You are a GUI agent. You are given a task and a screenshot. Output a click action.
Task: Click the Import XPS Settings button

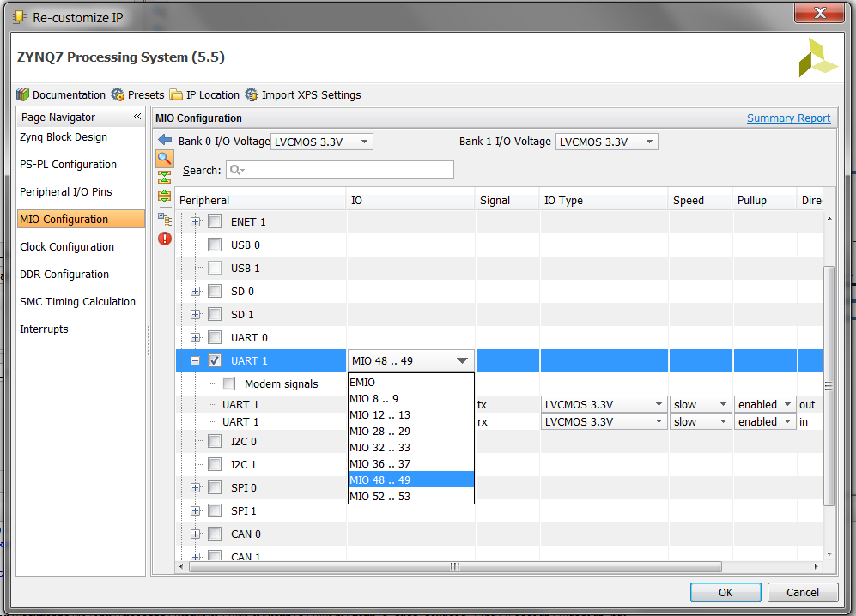[303, 95]
